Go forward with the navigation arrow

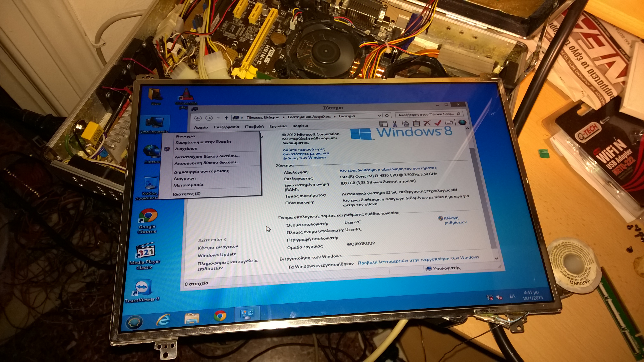pos(209,118)
